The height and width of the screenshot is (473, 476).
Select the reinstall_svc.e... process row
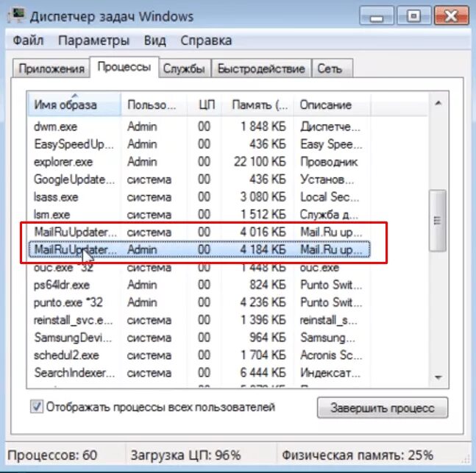tap(199, 320)
